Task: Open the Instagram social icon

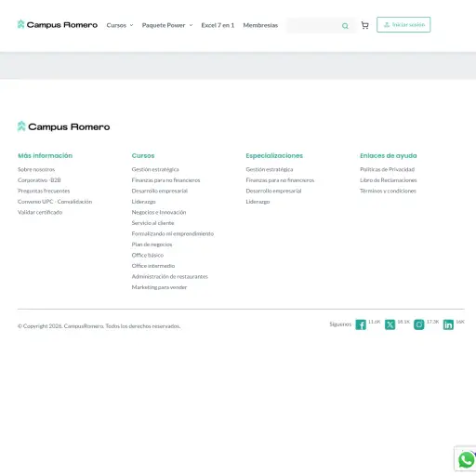Action: 419,324
